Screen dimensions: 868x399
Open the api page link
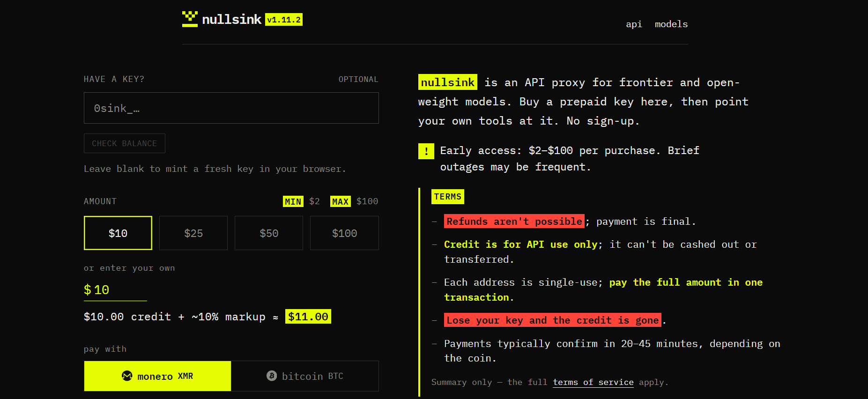click(634, 24)
